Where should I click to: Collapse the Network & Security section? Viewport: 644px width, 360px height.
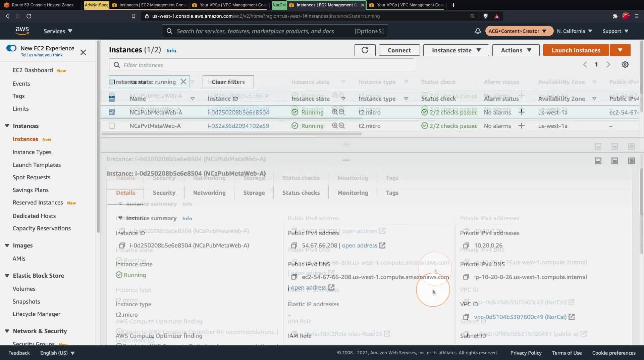click(x=7, y=331)
